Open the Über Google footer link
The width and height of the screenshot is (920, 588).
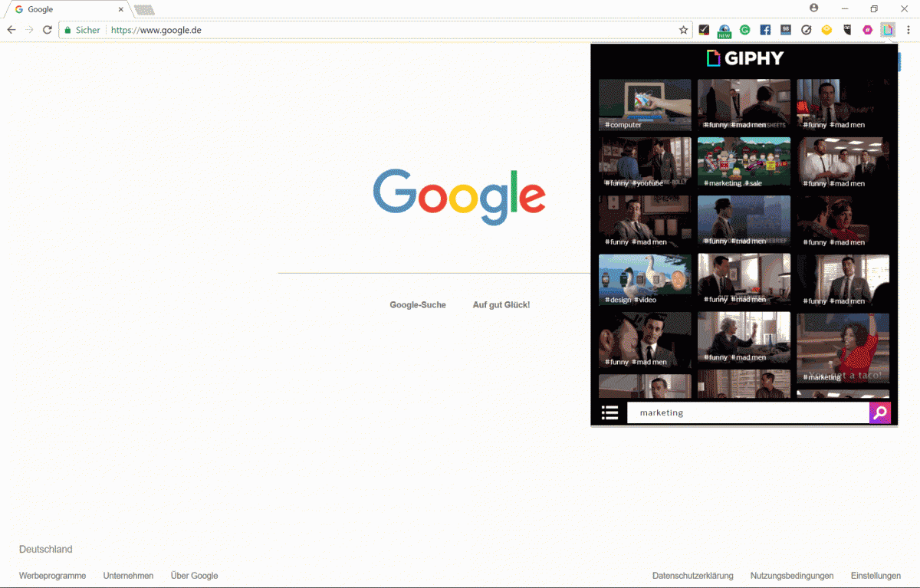pyautogui.click(x=194, y=576)
